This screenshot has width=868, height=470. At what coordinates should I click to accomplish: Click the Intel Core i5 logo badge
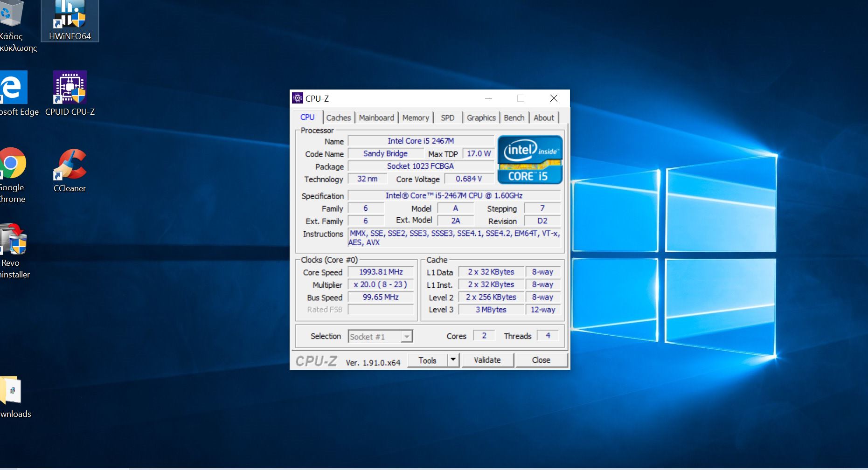click(530, 159)
